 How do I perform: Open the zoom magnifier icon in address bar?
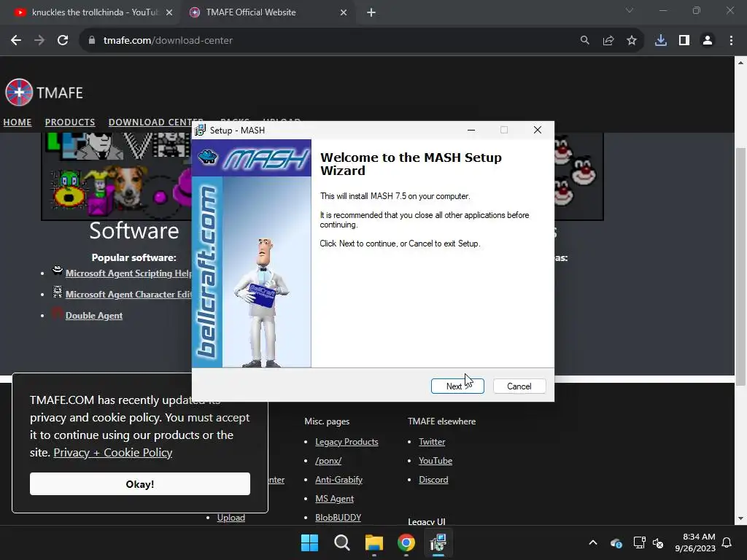click(584, 41)
